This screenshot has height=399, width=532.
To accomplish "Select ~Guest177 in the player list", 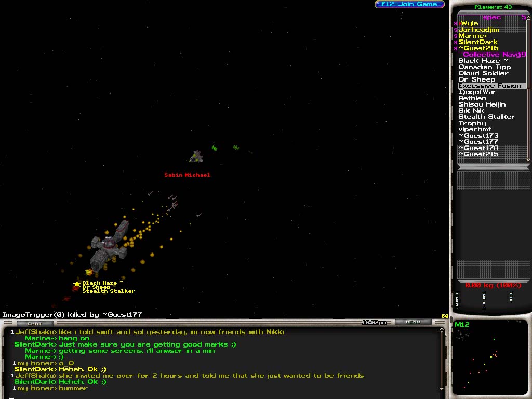I will click(x=478, y=142).
